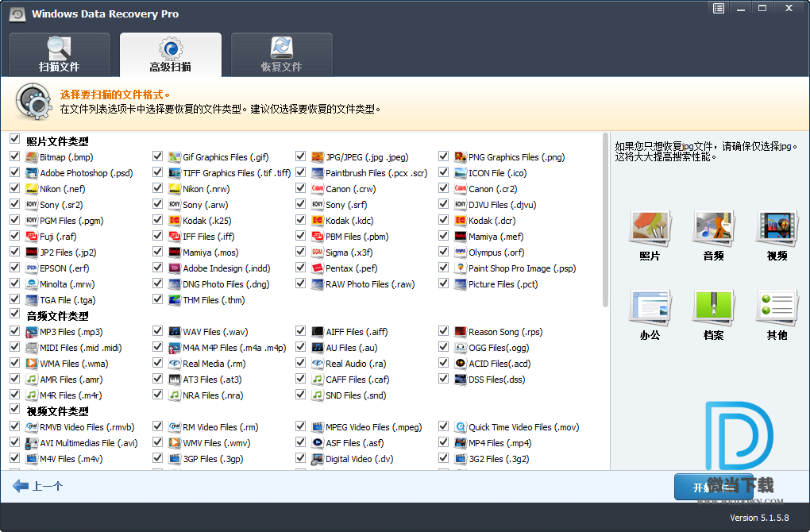The image size is (810, 532).
Task: Uncheck the 视频文件类型 group checkbox
Action: point(14,409)
